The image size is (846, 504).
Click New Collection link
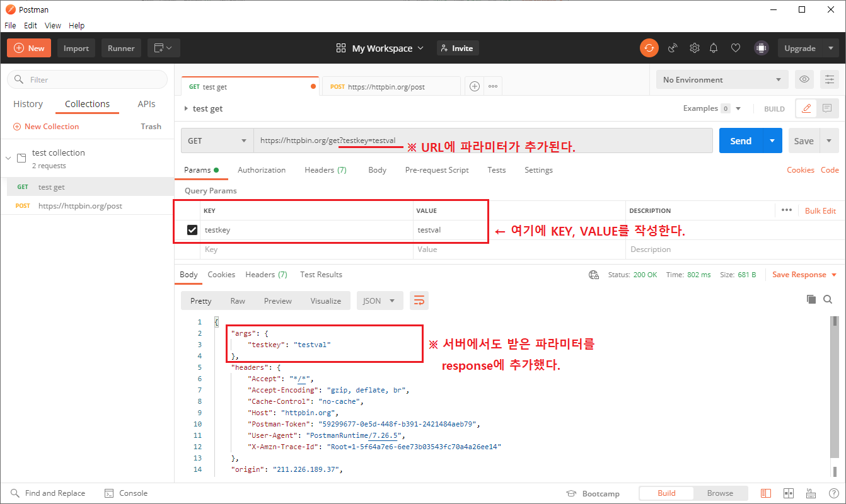coord(46,127)
